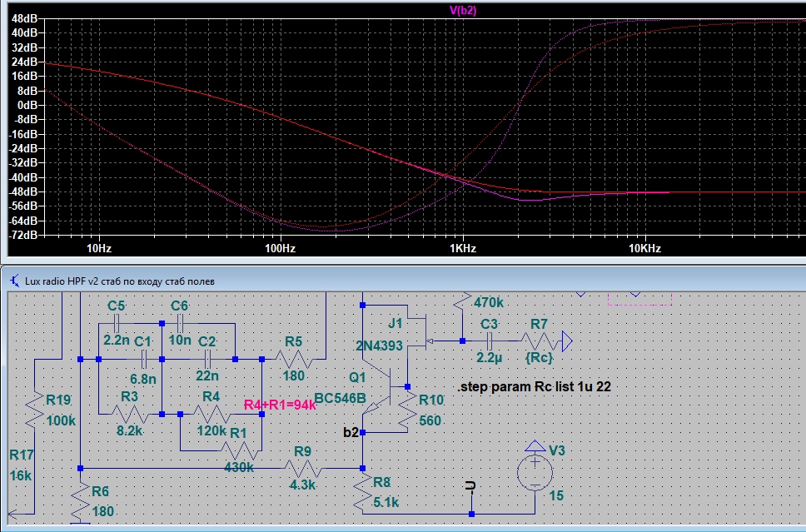Click the schematic window's LTspice title icon
This screenshot has width=806, height=532.
(x=14, y=281)
